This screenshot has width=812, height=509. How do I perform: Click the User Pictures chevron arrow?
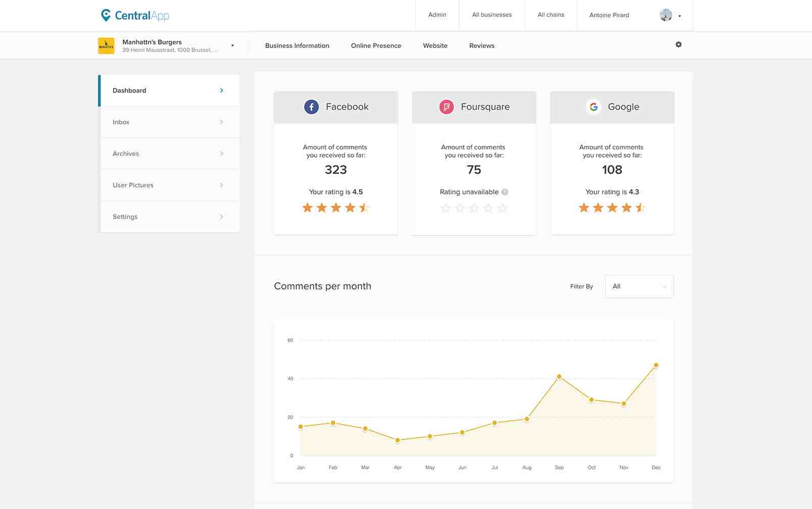[222, 185]
